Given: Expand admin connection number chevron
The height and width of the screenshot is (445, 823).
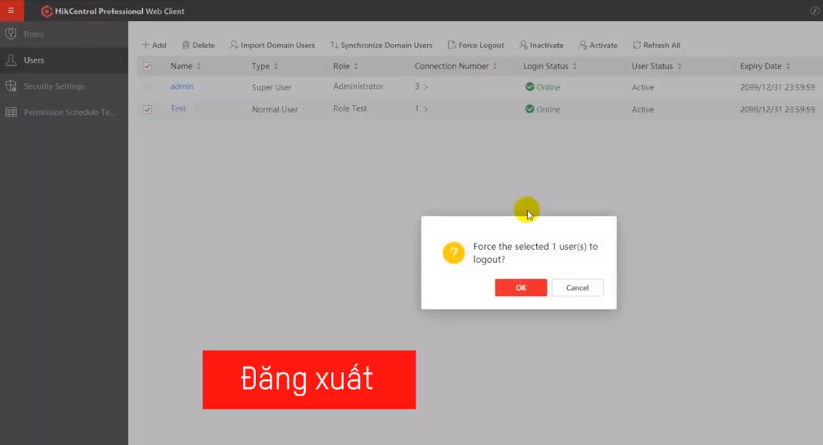Looking at the screenshot, I should pyautogui.click(x=426, y=87).
